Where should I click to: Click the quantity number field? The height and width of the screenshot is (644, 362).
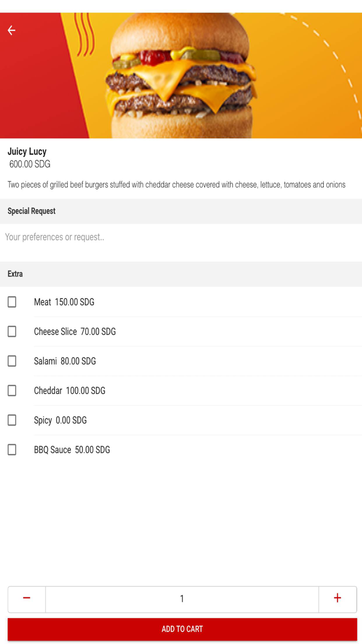pyautogui.click(x=182, y=598)
